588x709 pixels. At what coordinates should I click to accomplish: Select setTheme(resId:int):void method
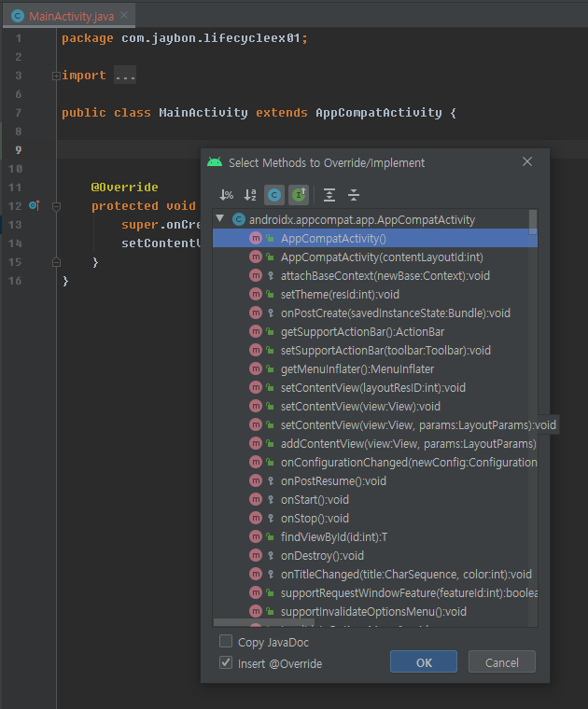(x=375, y=295)
